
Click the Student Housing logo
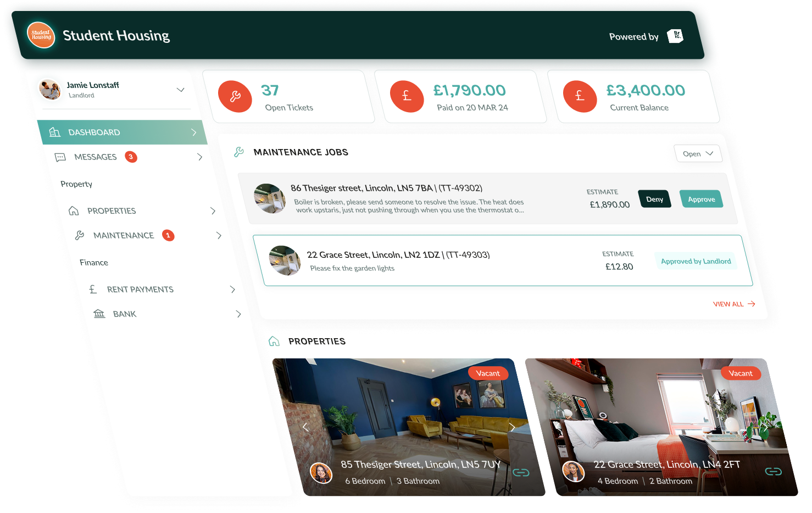[x=41, y=35]
